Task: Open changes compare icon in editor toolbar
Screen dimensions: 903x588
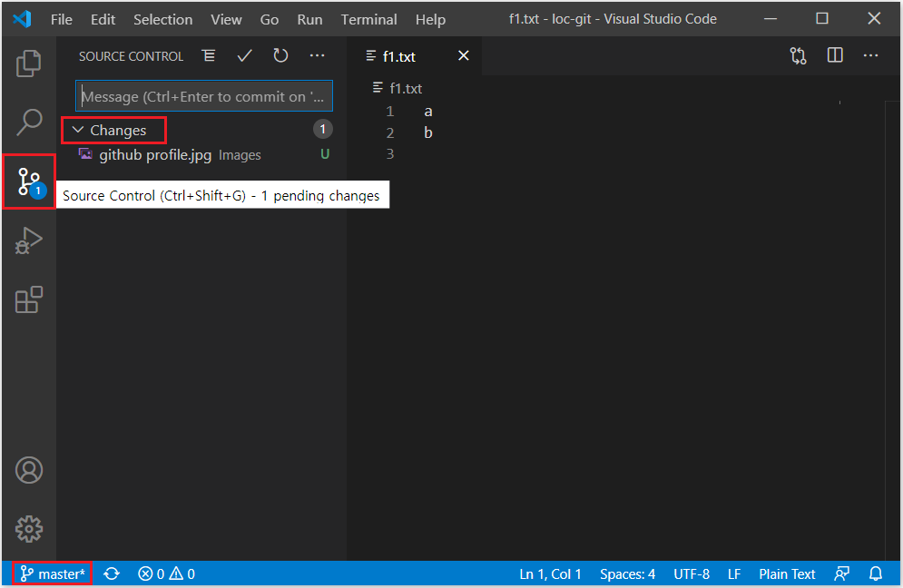Action: tap(799, 55)
